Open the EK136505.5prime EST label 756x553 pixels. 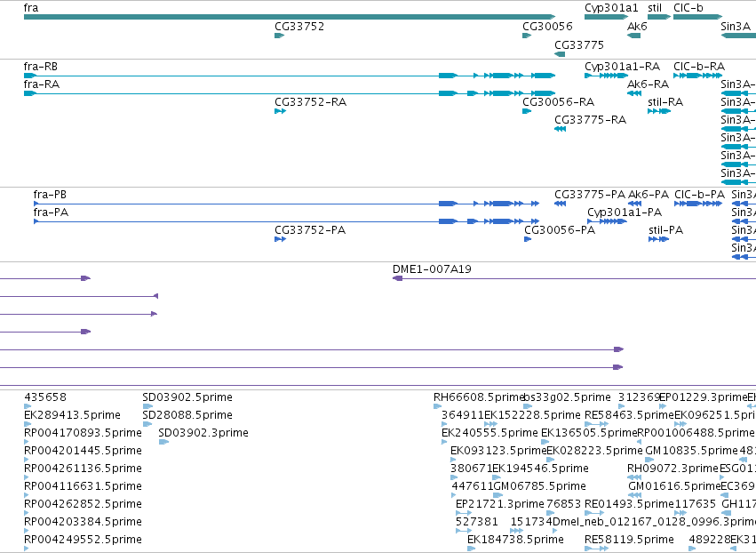589,433
